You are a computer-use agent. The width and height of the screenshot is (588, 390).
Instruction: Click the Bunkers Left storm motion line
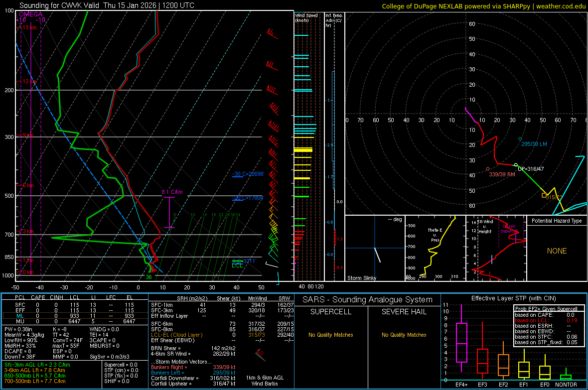tap(193, 373)
